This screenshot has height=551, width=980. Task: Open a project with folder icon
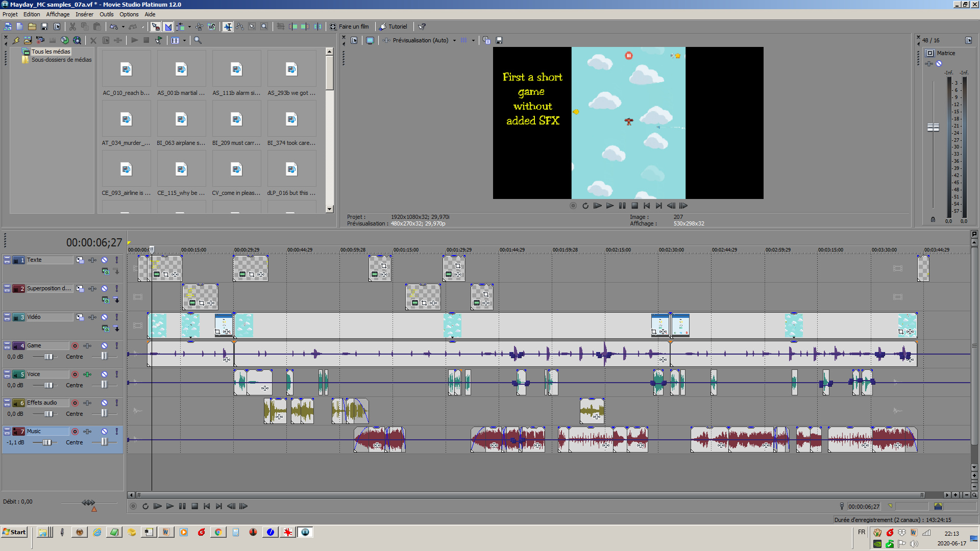pos(32,27)
